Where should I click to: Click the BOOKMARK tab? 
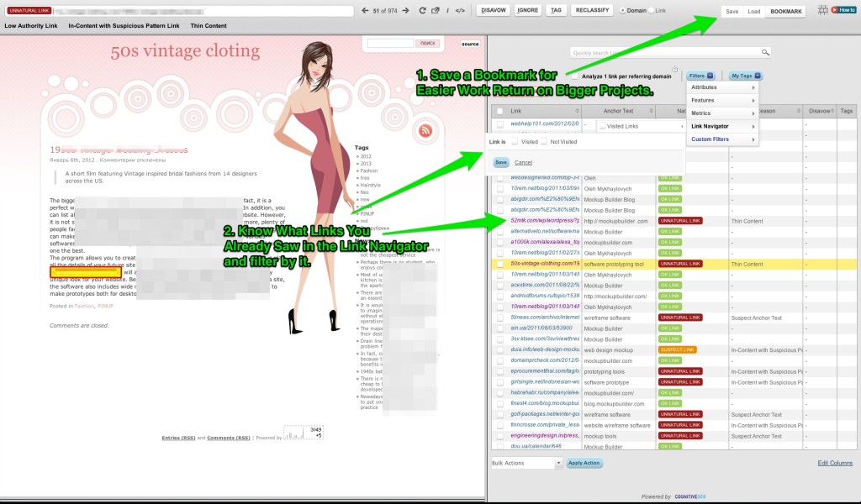point(786,12)
